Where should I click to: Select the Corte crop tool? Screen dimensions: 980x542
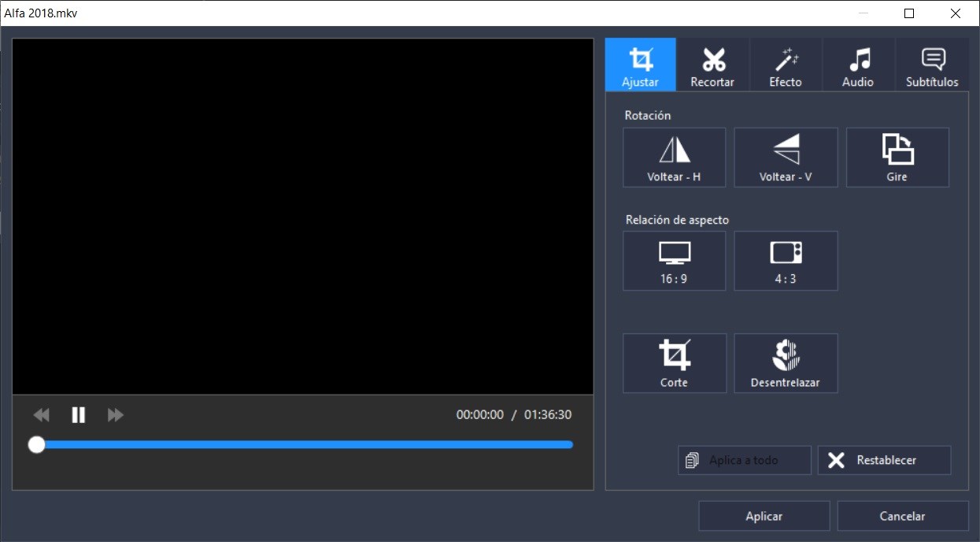[x=674, y=363]
